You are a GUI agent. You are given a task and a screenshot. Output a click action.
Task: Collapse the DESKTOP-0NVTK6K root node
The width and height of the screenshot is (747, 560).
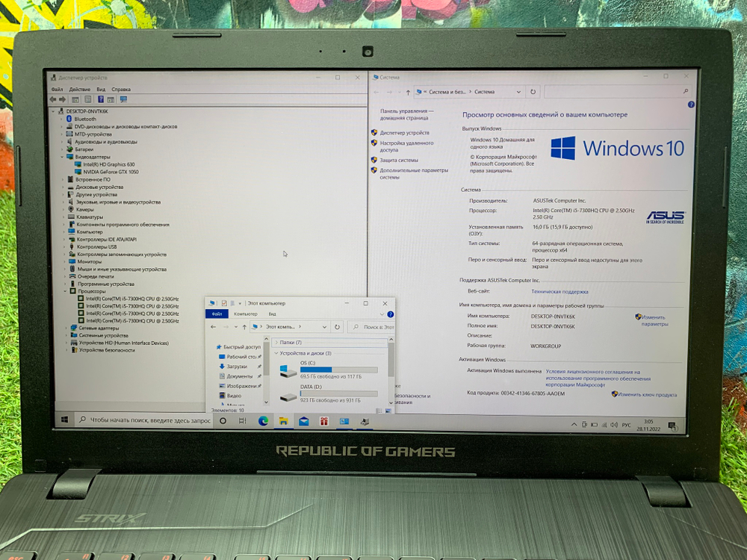(53, 111)
